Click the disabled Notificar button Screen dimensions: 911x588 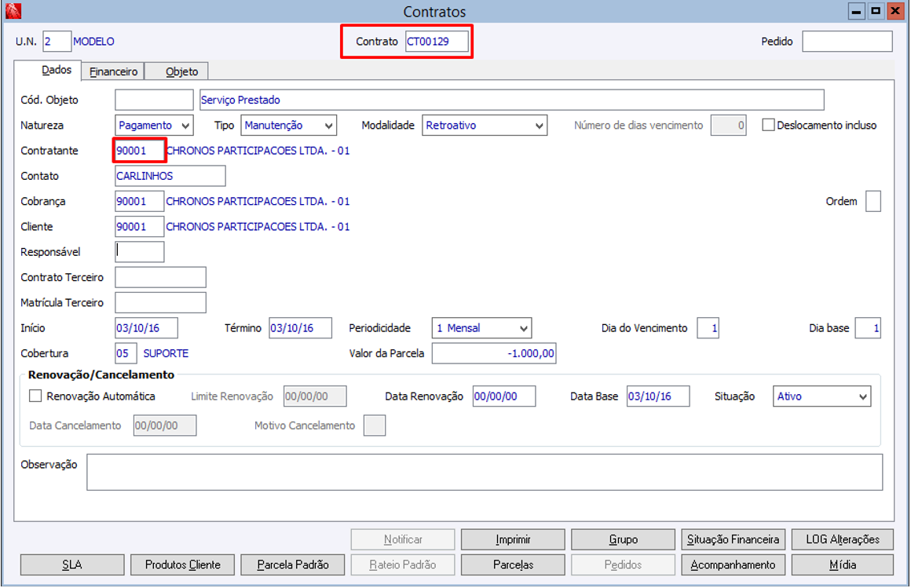click(x=403, y=539)
